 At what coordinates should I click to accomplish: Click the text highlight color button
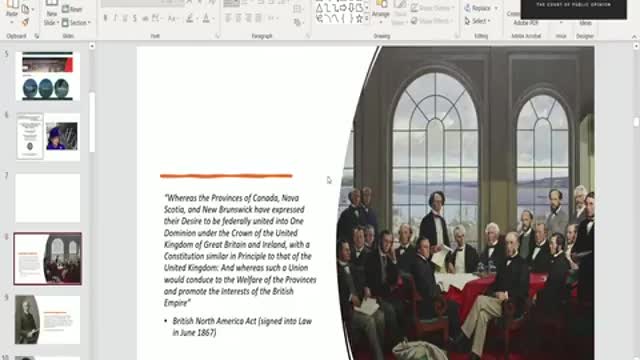tap(190, 18)
